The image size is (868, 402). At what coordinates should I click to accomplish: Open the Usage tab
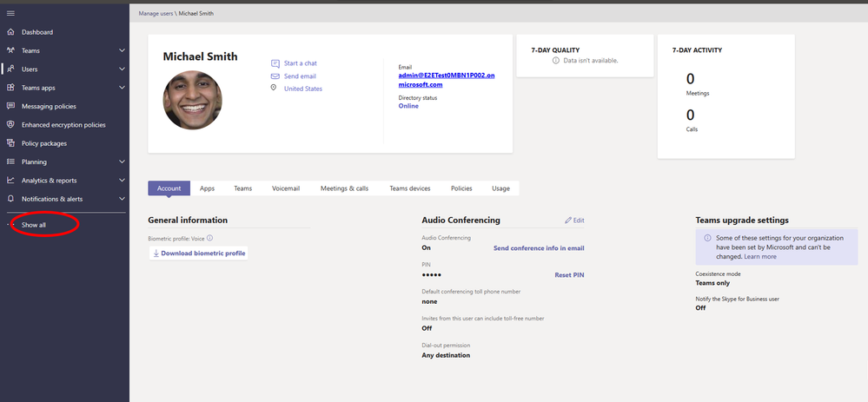tap(501, 188)
